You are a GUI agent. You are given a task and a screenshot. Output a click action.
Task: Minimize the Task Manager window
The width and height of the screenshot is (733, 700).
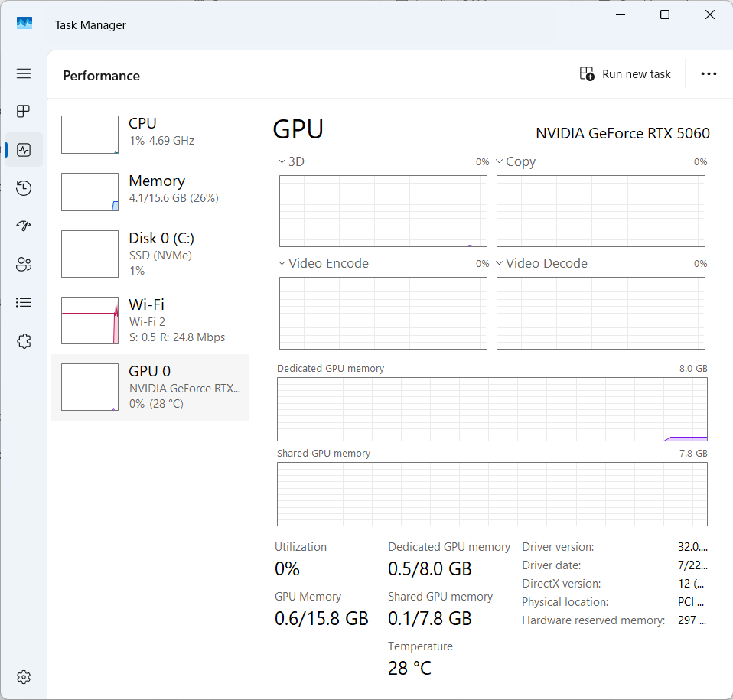click(621, 15)
